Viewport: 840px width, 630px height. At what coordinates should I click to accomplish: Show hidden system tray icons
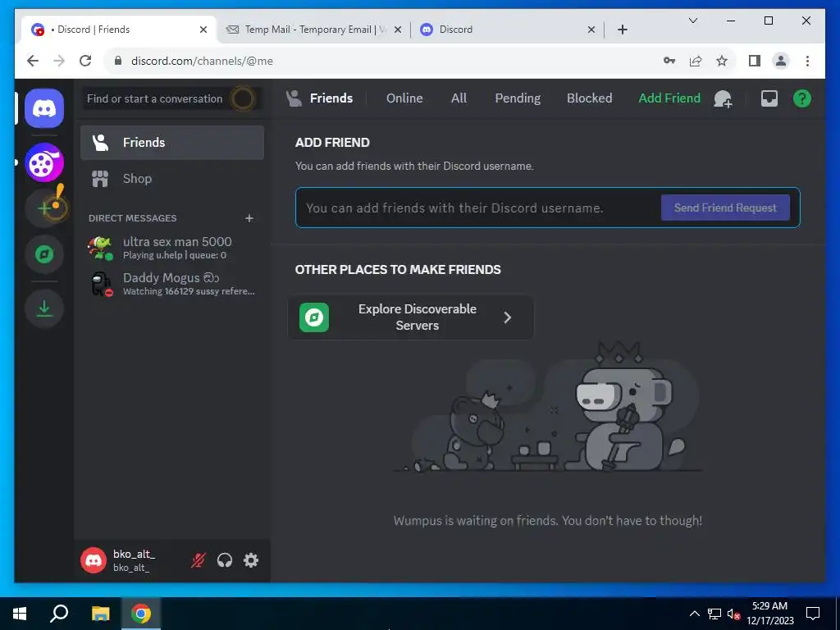click(694, 614)
